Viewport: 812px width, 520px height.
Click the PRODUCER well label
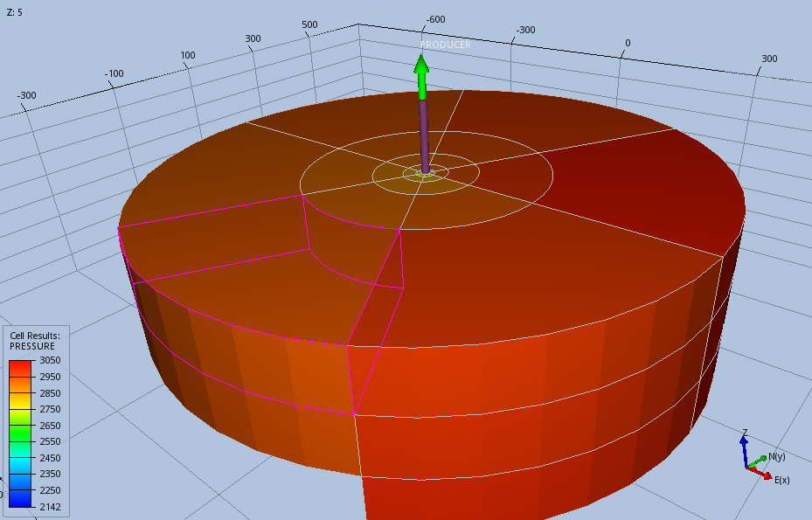[445, 45]
